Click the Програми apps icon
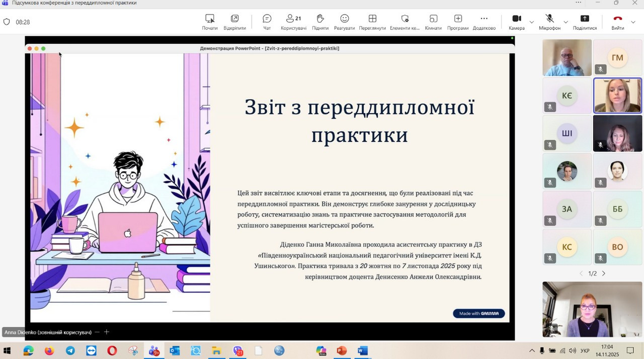The height and width of the screenshot is (359, 644). pos(458,22)
